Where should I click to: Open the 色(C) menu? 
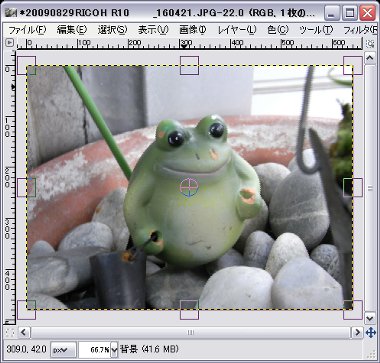278,30
